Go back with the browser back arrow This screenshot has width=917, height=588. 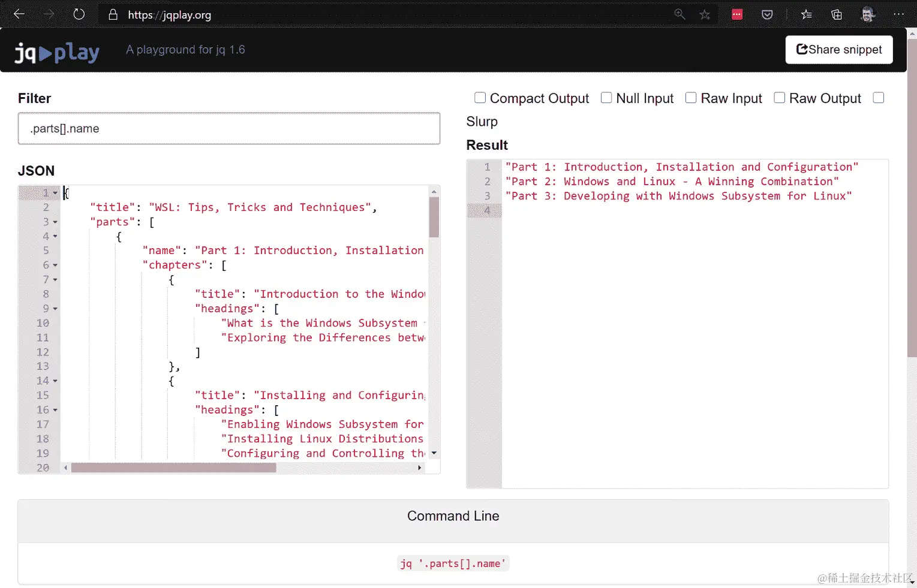pos(19,14)
